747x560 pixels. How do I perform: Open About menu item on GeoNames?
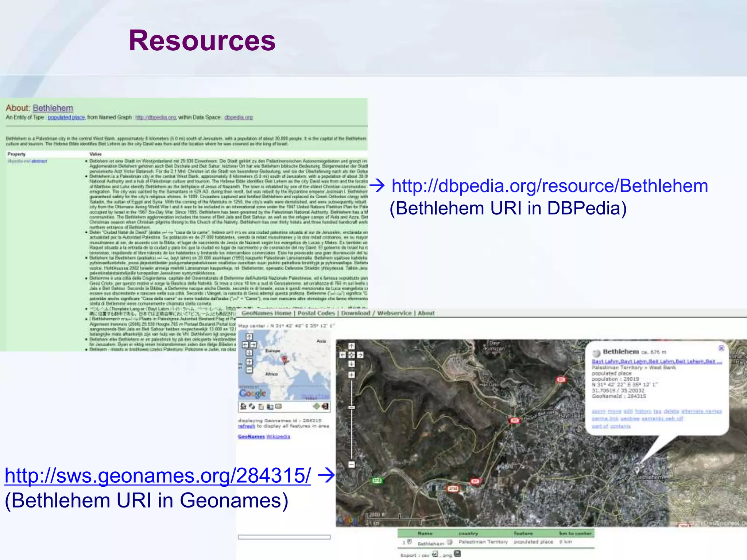[426, 313]
